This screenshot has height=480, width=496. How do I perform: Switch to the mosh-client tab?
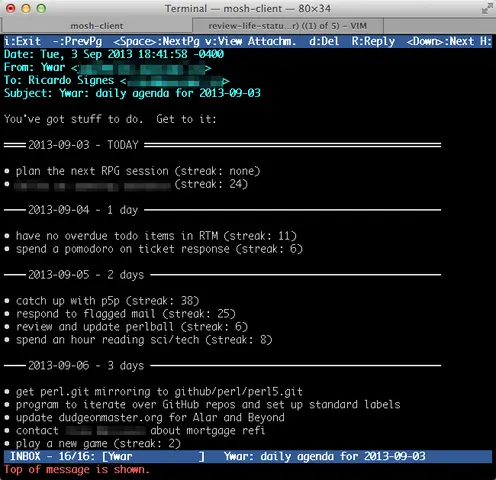(97, 26)
